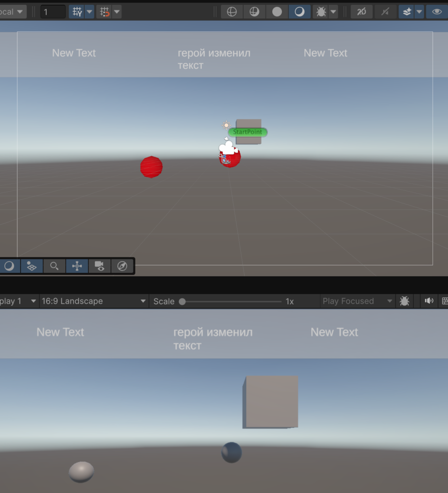Click right 'New Text' in Scene view

(x=325, y=53)
